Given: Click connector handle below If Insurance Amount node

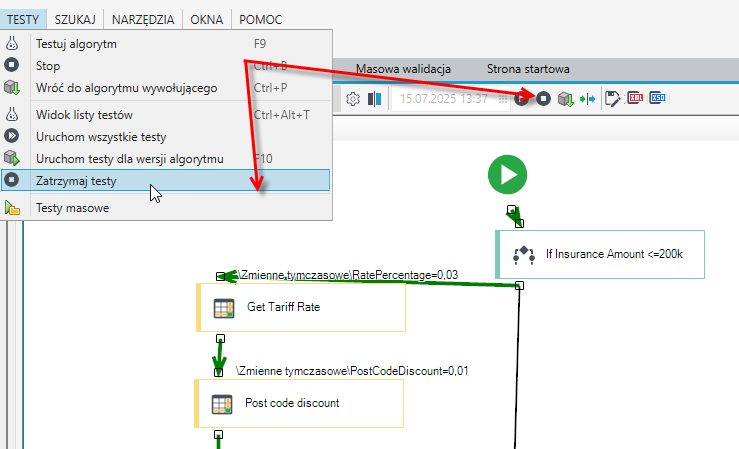Looking at the screenshot, I should tap(519, 286).
